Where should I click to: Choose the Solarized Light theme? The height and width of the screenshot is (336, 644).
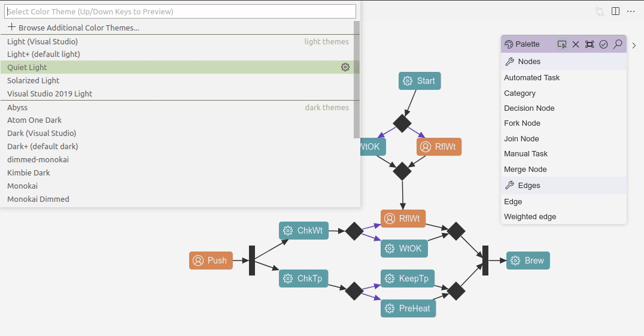coord(34,80)
